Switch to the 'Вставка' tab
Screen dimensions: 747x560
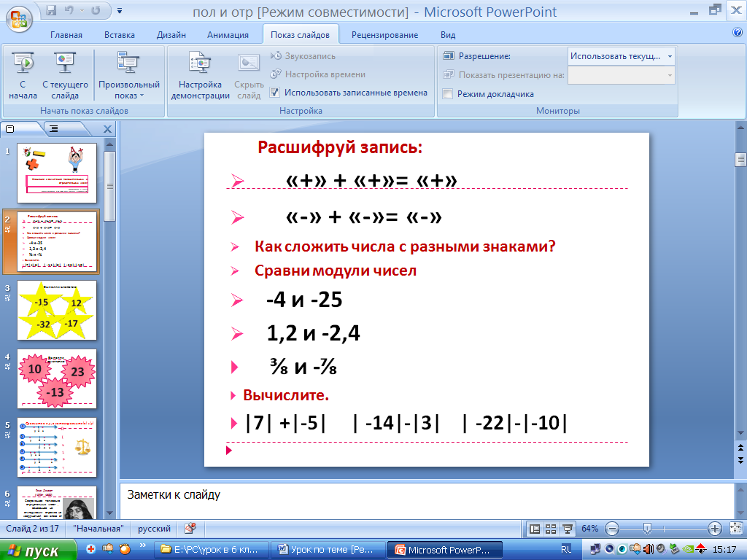[x=120, y=35]
